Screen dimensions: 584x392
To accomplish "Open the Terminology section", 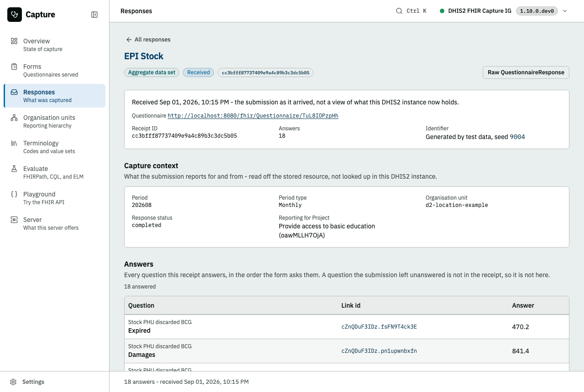I will pos(54,147).
